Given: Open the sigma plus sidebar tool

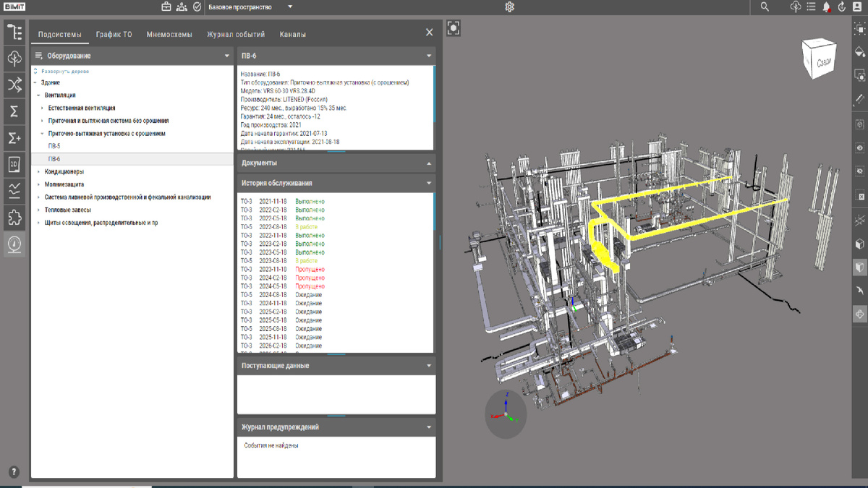Looking at the screenshot, I should 14,138.
